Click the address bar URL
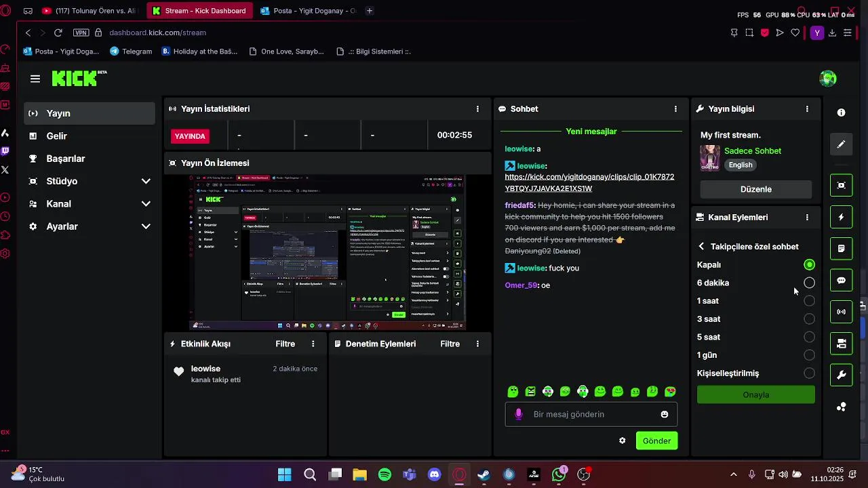 (x=157, y=33)
